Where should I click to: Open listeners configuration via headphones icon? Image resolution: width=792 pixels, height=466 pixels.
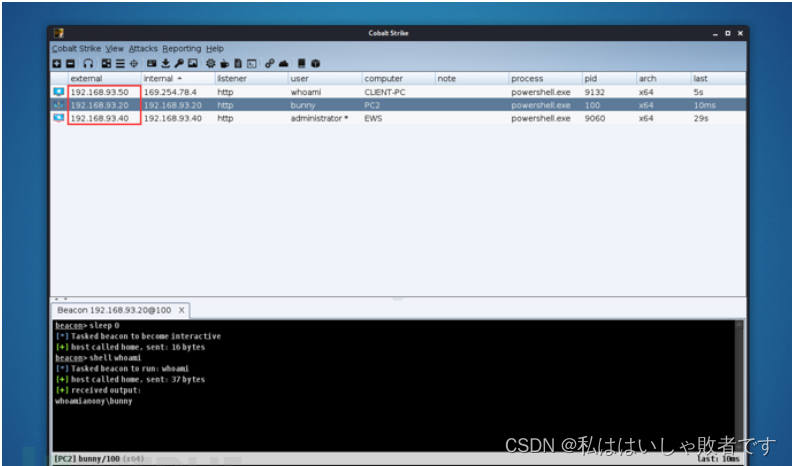[x=88, y=64]
